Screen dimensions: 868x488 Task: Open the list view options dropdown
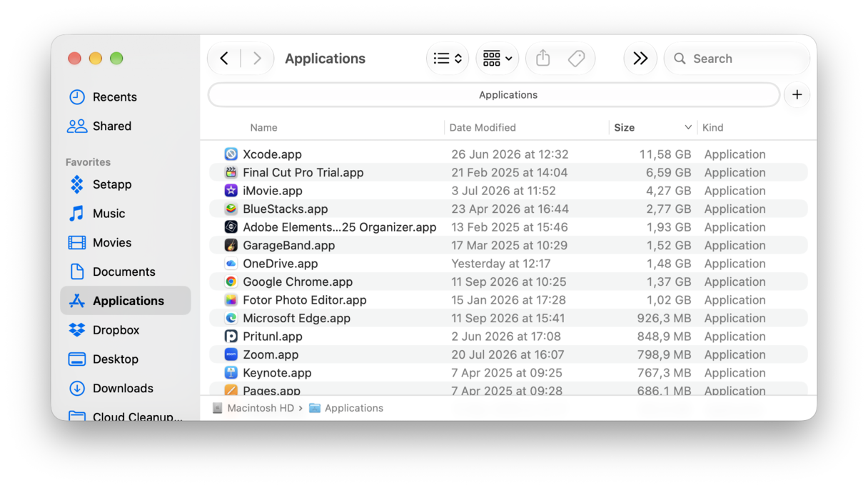(x=448, y=59)
